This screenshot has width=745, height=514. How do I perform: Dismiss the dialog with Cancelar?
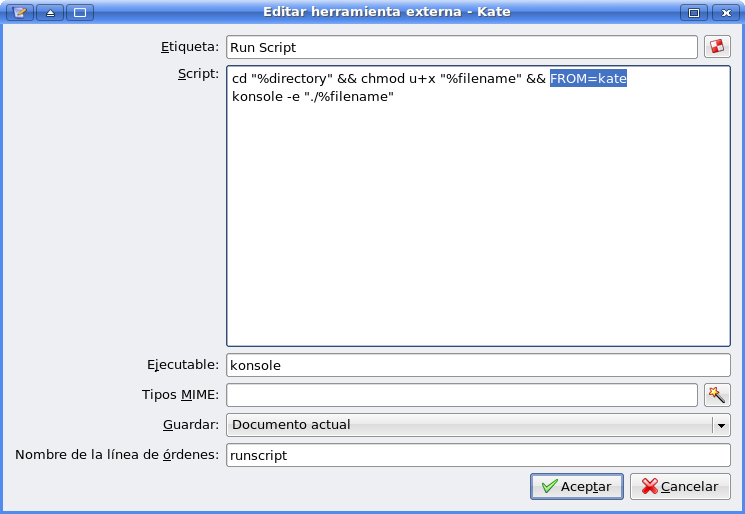tap(680, 486)
